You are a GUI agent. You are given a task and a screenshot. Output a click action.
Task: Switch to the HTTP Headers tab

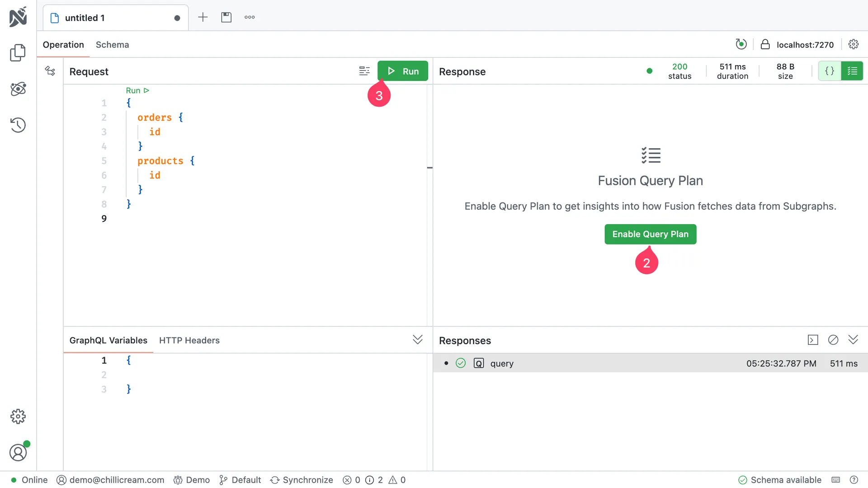click(189, 340)
